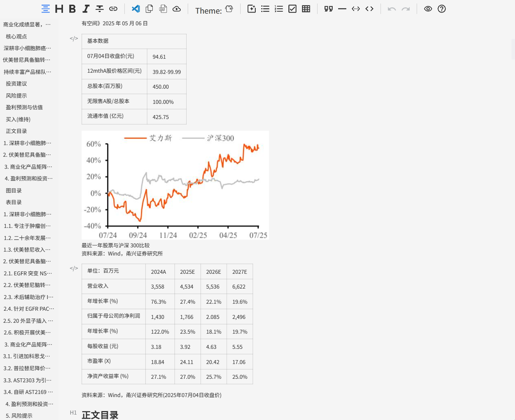Open outline item 商业化成绩显著

27,24
